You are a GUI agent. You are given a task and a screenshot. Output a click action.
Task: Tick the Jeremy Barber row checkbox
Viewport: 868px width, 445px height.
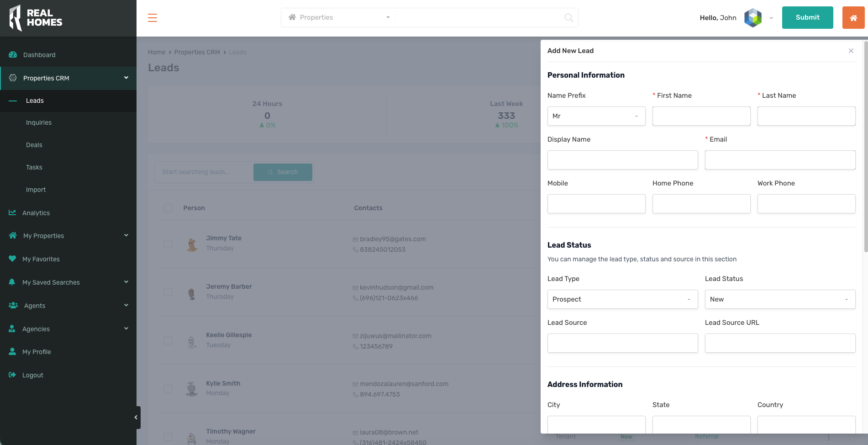pyautogui.click(x=168, y=292)
